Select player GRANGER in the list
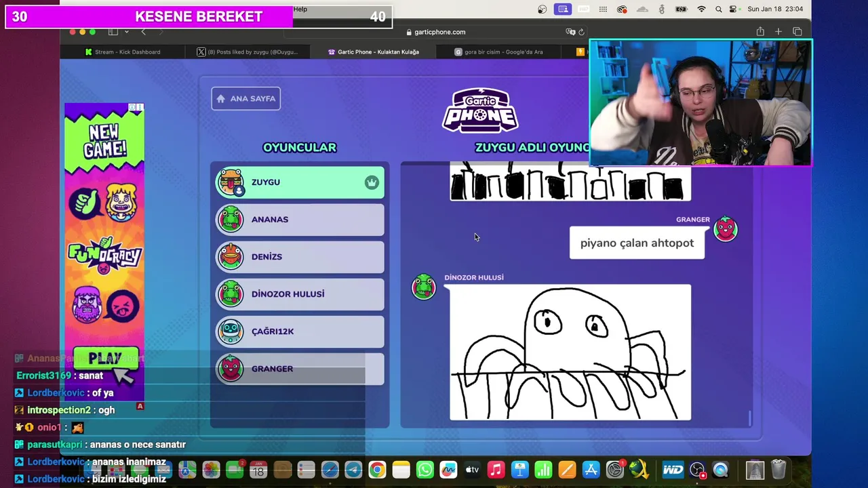Screen dimensions: 868x488 [300, 369]
